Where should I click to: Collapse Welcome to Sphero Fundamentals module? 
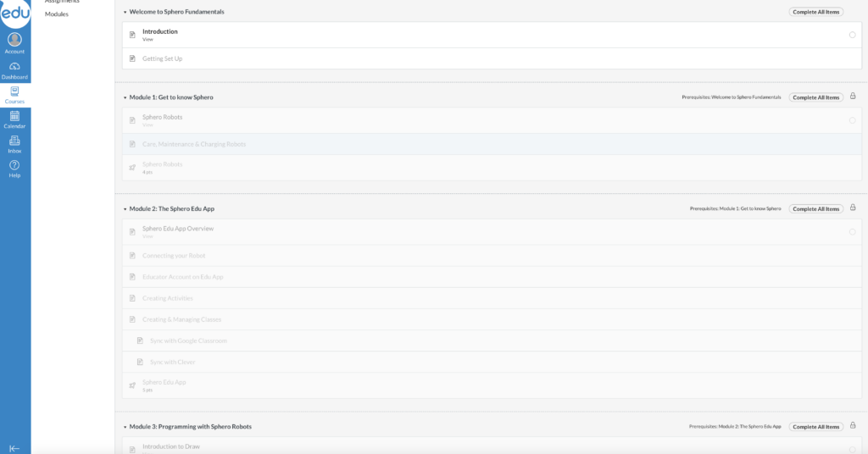click(125, 12)
